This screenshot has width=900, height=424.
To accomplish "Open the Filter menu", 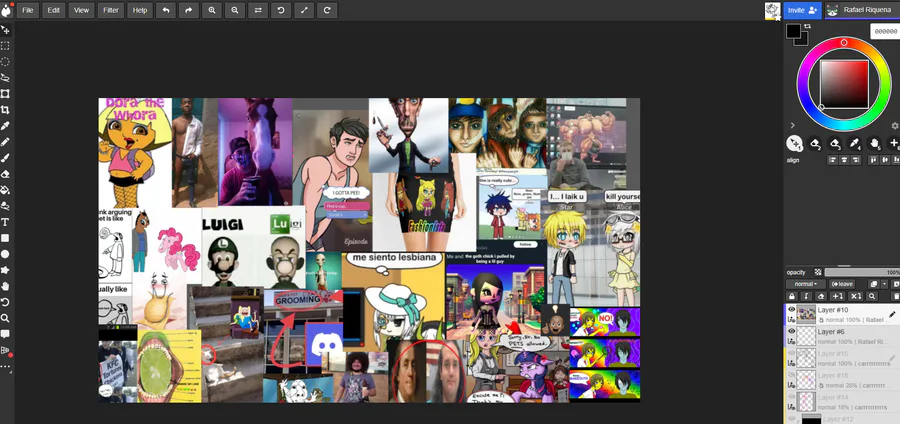I will tap(111, 10).
